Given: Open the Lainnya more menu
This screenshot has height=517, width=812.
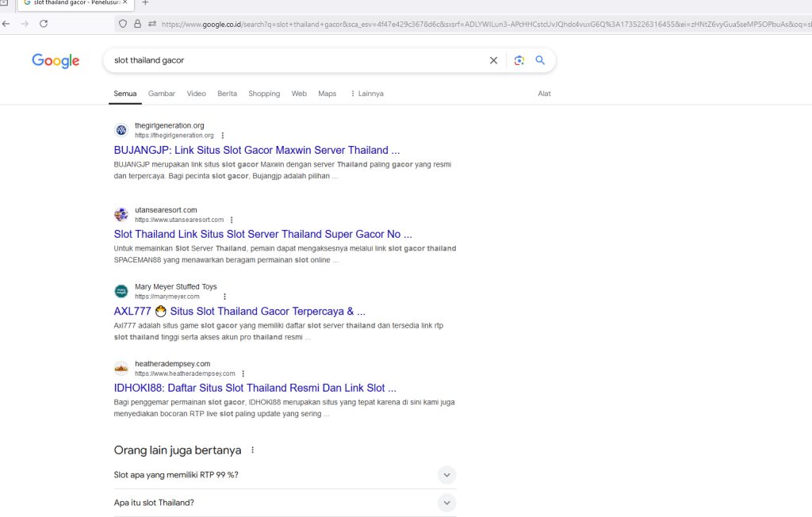Looking at the screenshot, I should coord(367,94).
